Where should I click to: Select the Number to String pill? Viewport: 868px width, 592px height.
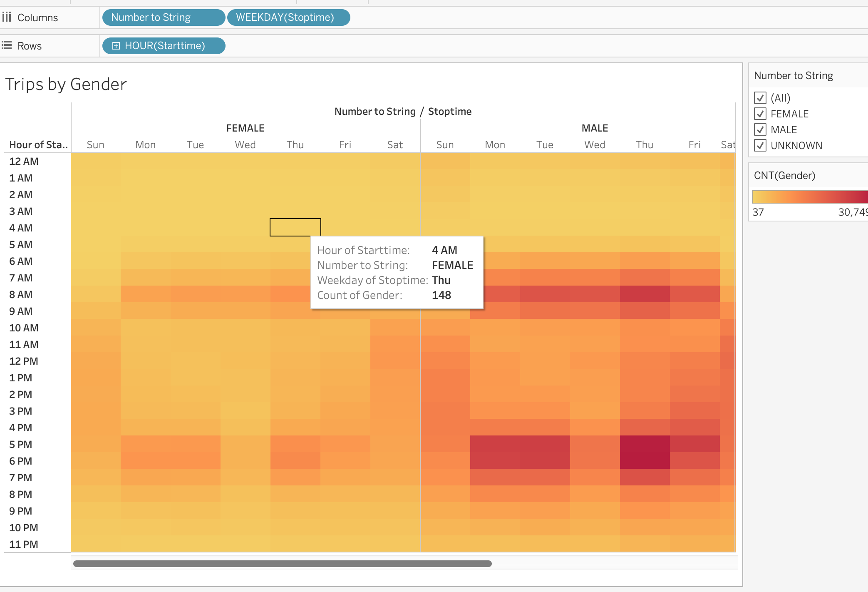click(163, 17)
